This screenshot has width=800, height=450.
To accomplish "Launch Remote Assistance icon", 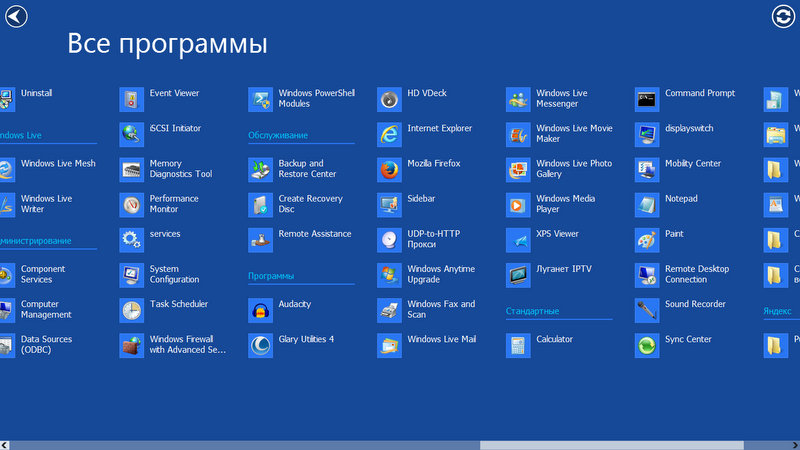I will coord(261,240).
